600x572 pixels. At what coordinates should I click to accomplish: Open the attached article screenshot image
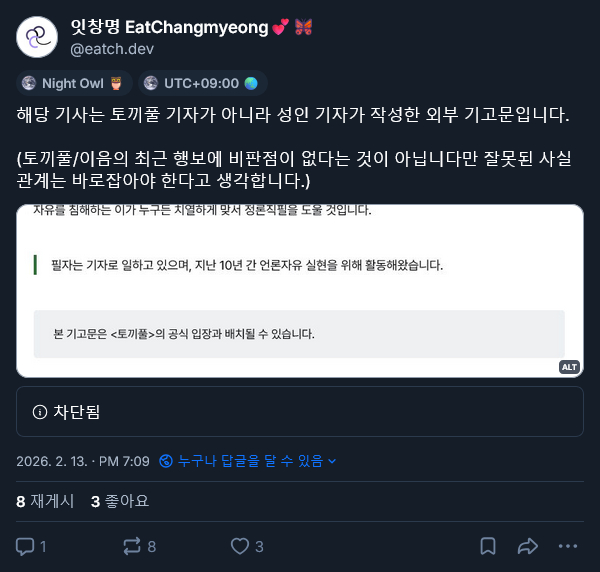point(300,290)
